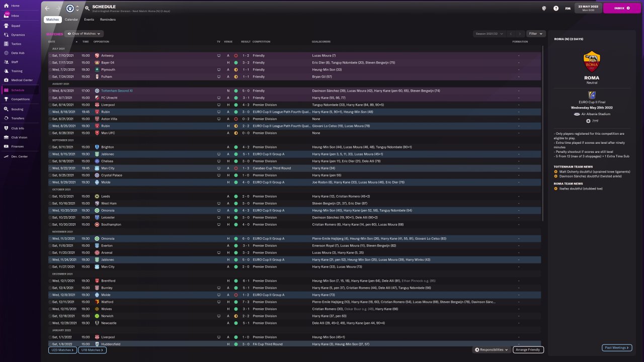Open U23 Matches
This screenshot has width=644, height=362.
click(62, 349)
